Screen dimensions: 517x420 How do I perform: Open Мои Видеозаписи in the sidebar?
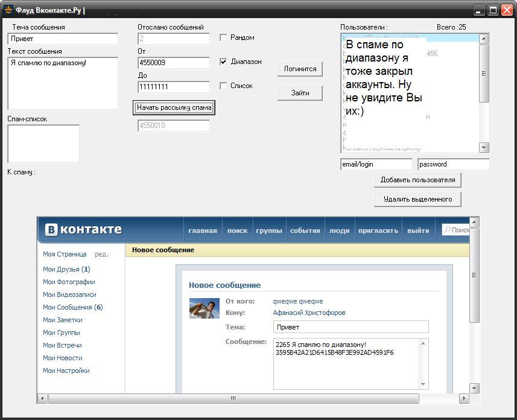point(69,294)
